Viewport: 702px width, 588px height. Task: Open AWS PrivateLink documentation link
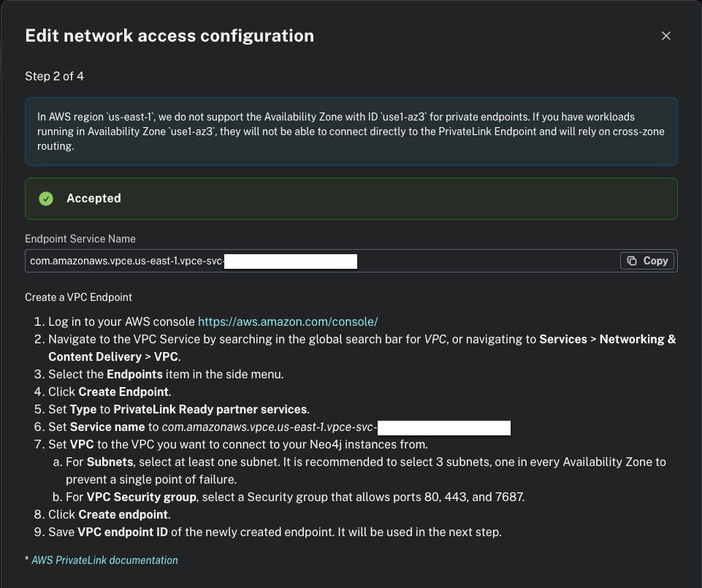[x=104, y=560]
